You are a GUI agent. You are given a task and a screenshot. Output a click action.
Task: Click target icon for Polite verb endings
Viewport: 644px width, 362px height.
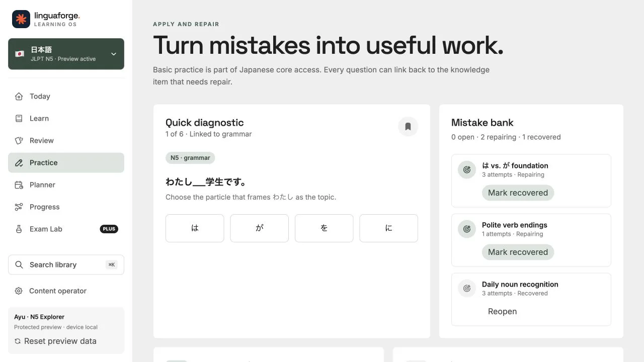click(x=467, y=229)
